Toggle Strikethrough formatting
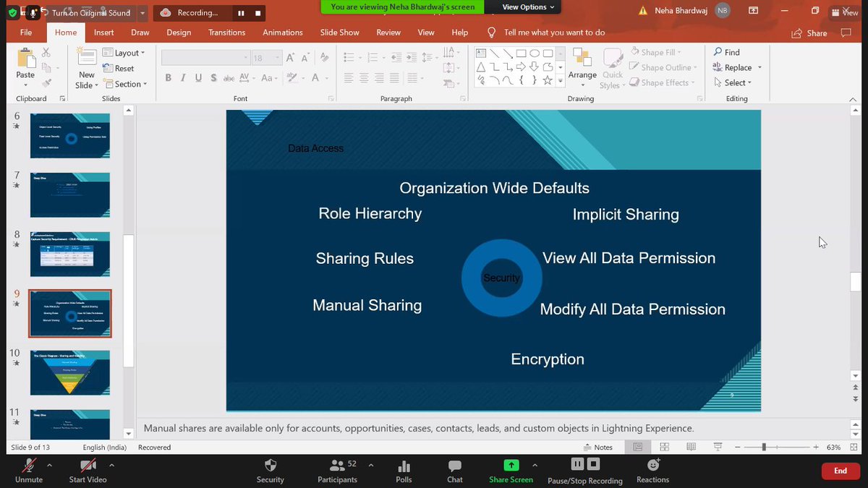This screenshot has height=488, width=868. coord(229,78)
